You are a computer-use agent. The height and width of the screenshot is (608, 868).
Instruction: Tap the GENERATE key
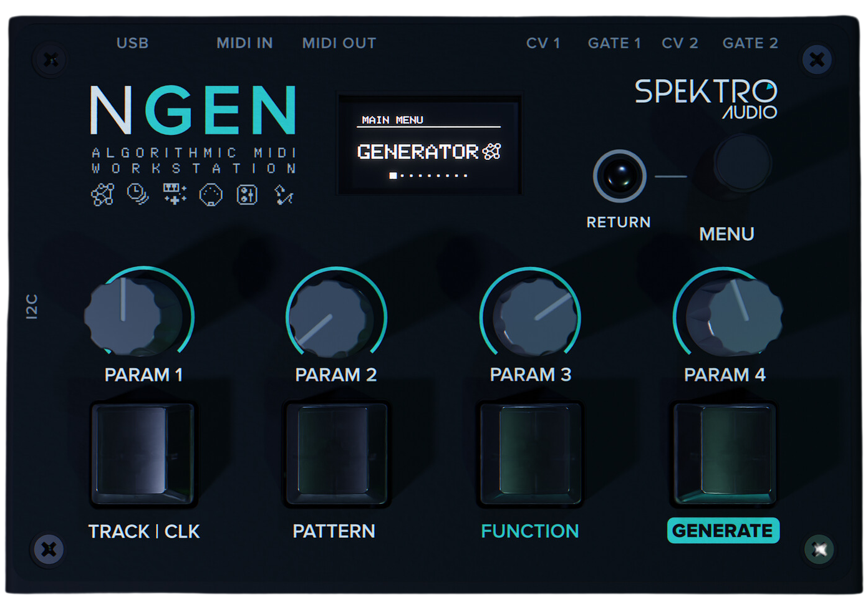click(724, 453)
